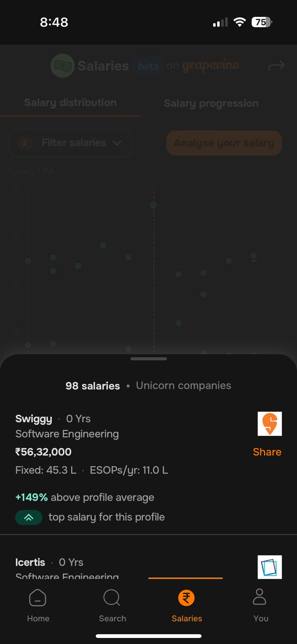This screenshot has width=297, height=644.
Task: Select the Salaries rupee icon
Action: tap(187, 598)
